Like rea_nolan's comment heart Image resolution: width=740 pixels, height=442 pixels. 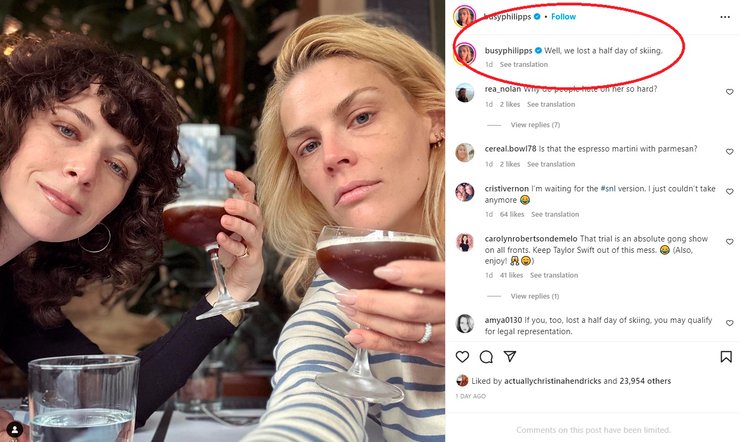(x=730, y=92)
